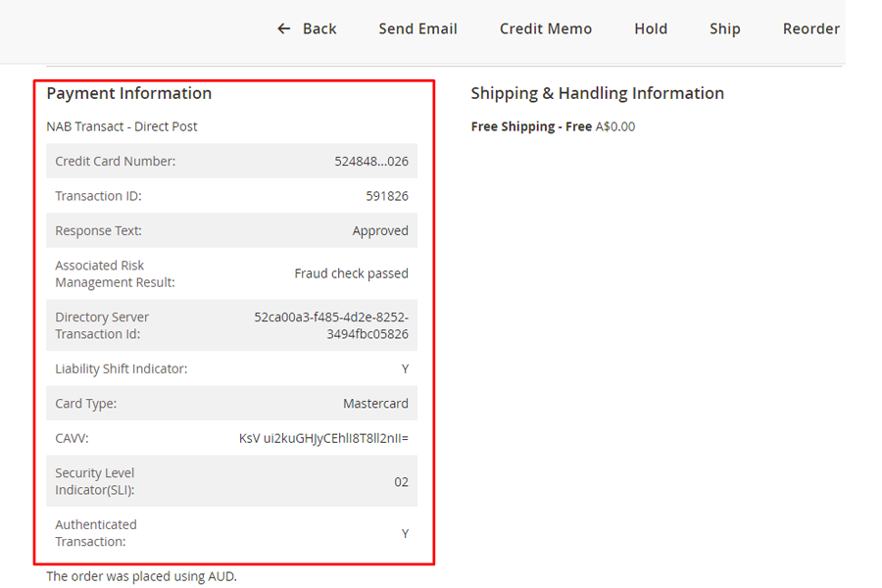
Task: Select the Approved response text value
Action: 380,231
